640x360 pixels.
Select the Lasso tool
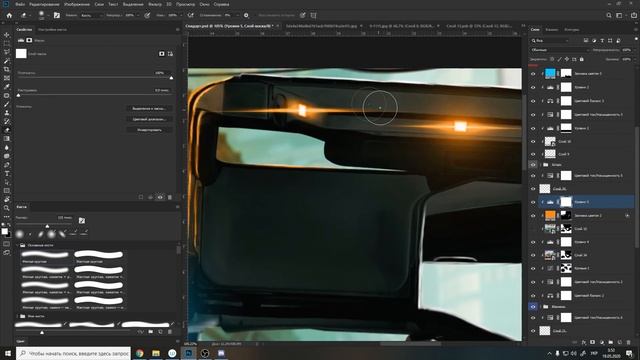pyautogui.click(x=7, y=52)
